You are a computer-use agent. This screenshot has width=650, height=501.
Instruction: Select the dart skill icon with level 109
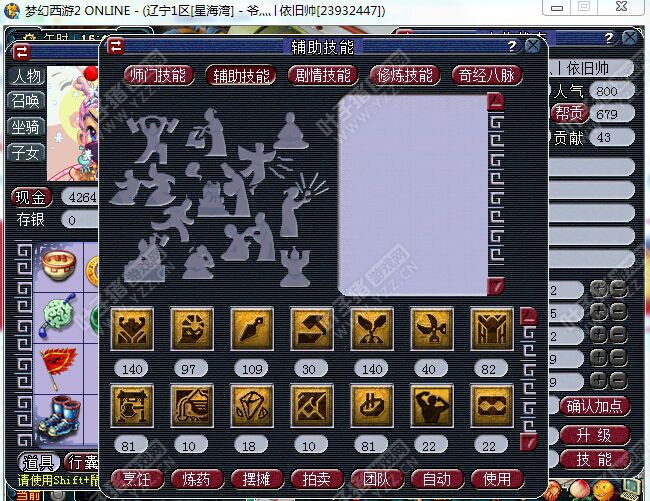click(x=252, y=329)
